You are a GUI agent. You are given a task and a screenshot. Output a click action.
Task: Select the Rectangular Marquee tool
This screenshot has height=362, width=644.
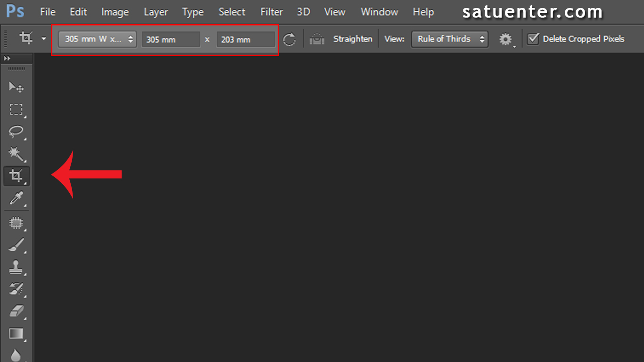[16, 109]
